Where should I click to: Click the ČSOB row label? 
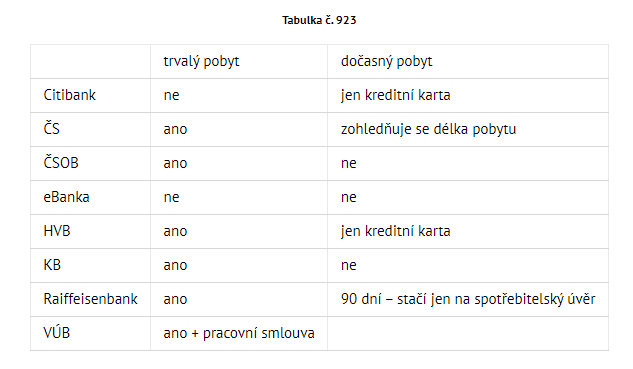click(61, 163)
